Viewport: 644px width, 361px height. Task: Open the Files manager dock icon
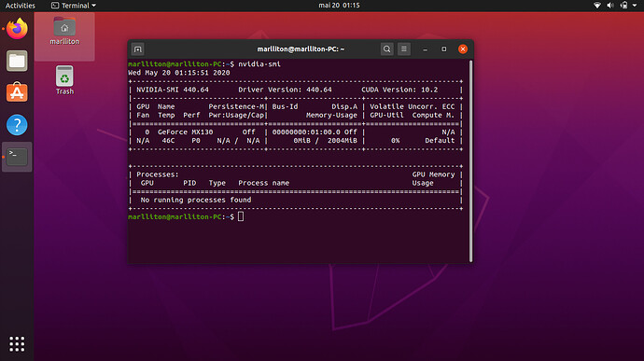17,61
